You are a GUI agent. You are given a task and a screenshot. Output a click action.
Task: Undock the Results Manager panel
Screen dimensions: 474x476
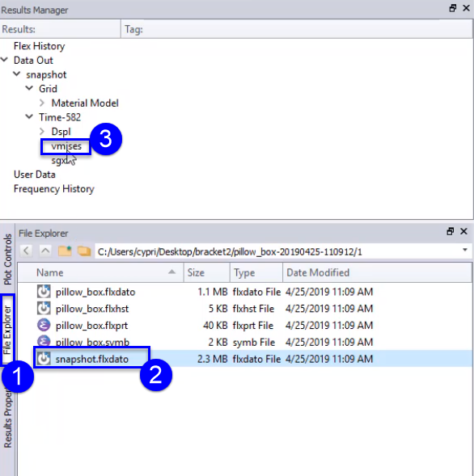(453, 8)
